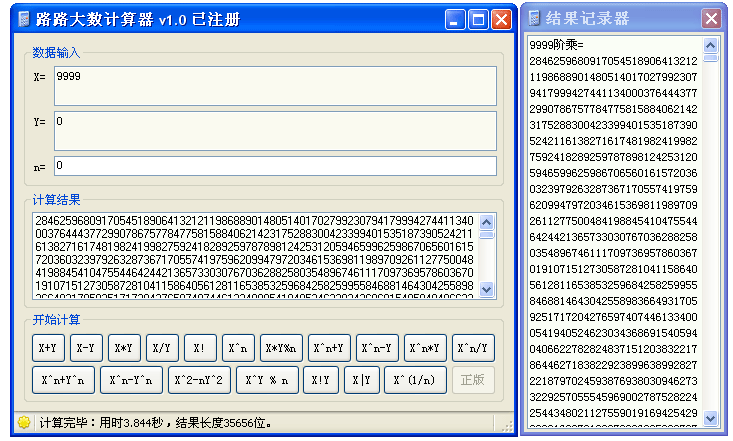Click the 数据输入 group label
The height and width of the screenshot is (441, 733).
click(x=56, y=53)
